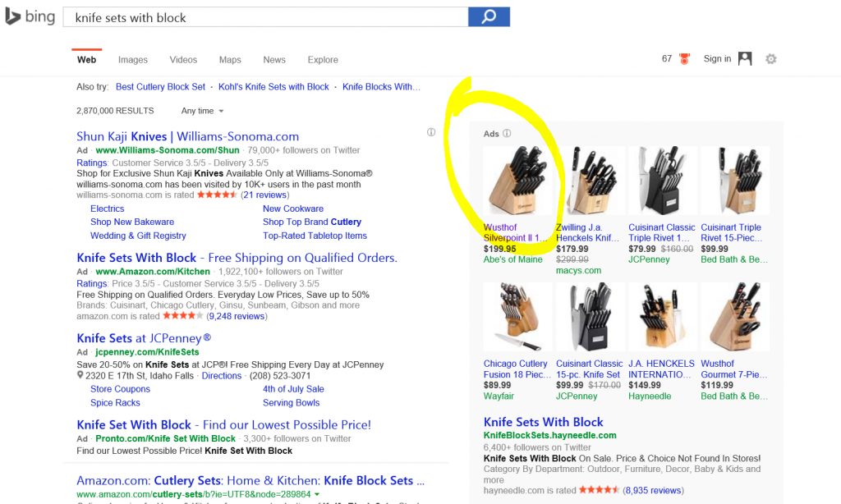Click Wedding & Gift Registry sitelink
The width and height of the screenshot is (841, 504).
[x=138, y=236]
